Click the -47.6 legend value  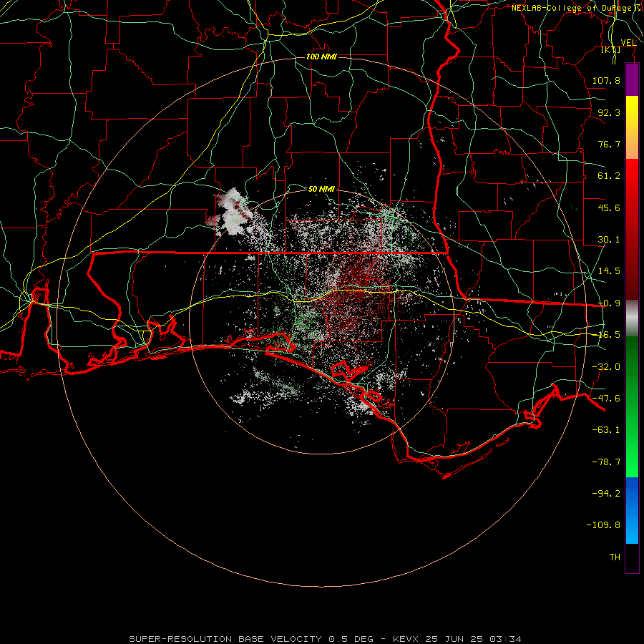pos(606,399)
